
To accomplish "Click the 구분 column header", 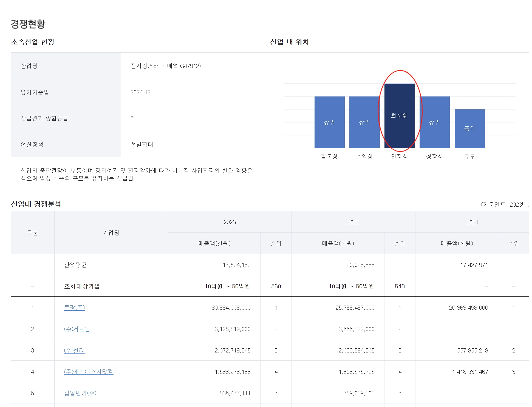I will pos(32,233).
